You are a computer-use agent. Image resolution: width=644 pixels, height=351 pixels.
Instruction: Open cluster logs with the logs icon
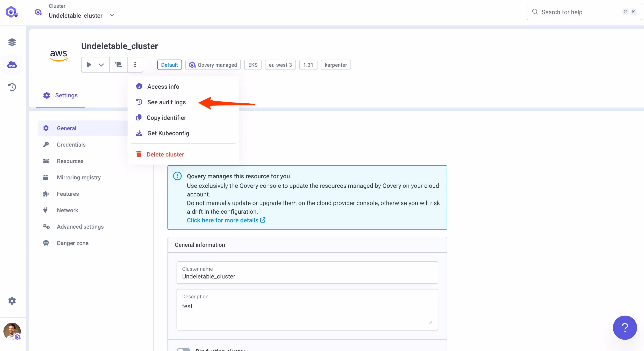(x=118, y=65)
